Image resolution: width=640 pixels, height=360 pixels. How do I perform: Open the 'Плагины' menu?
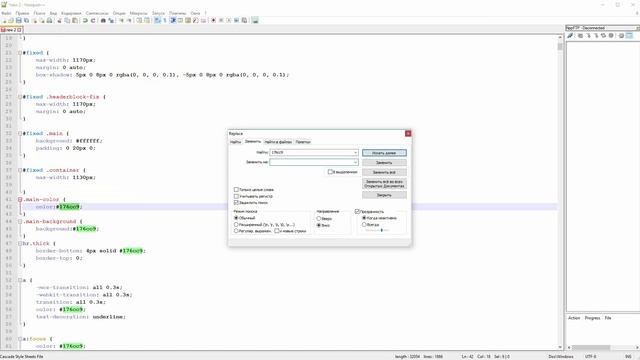[177, 13]
